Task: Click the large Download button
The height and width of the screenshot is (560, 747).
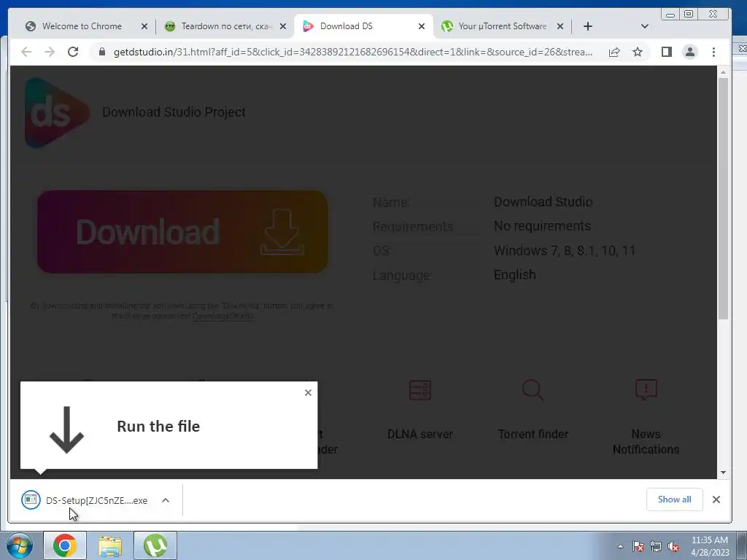Action: [182, 232]
